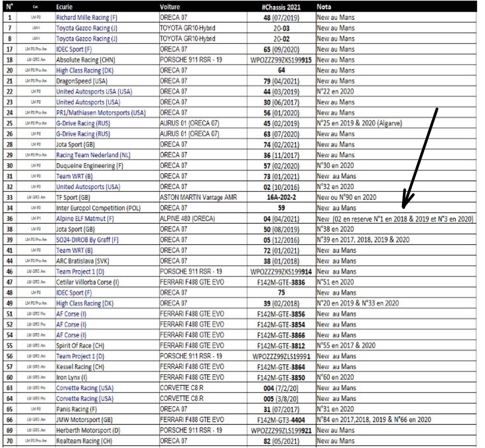Click the chassis cell 20-03

(x=281, y=28)
